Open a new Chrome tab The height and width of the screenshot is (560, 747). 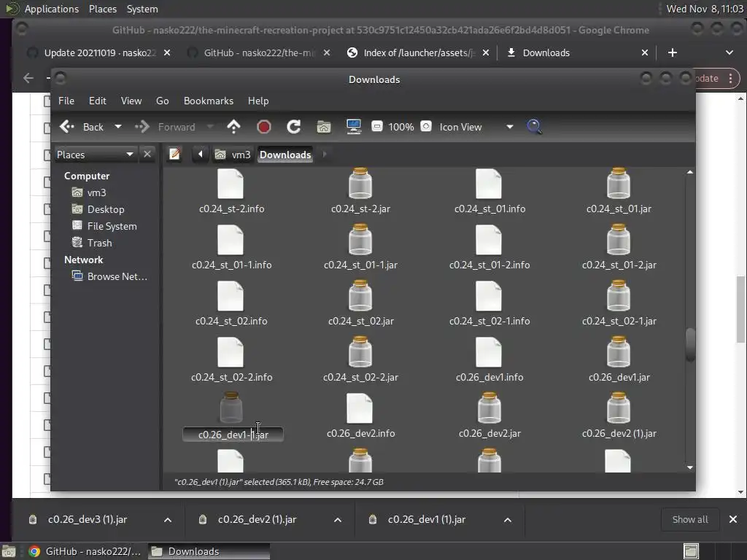point(672,52)
